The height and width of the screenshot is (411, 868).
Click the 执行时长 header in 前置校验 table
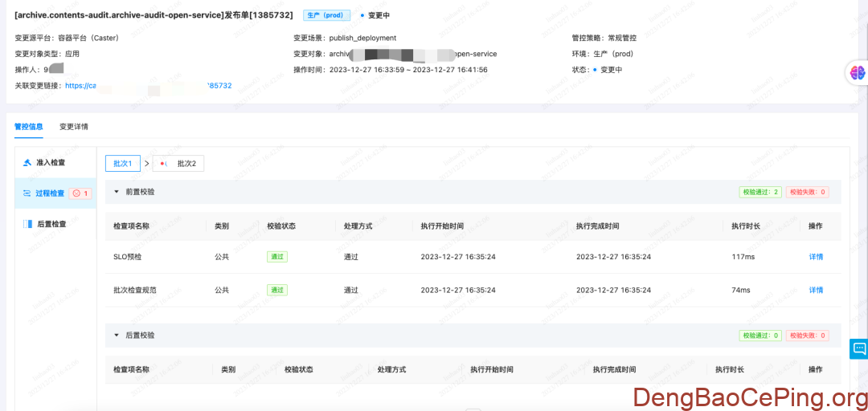tap(746, 226)
